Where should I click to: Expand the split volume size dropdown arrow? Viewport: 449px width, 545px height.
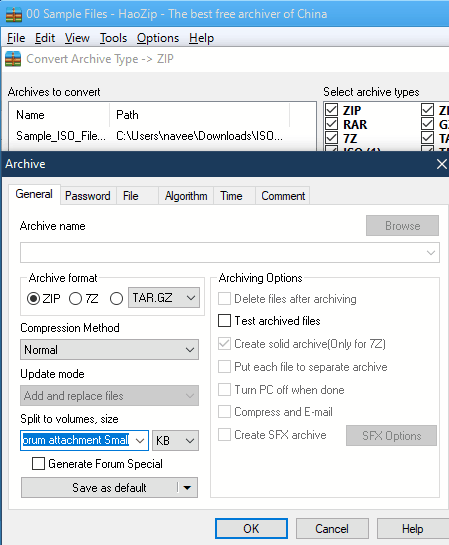(140, 441)
